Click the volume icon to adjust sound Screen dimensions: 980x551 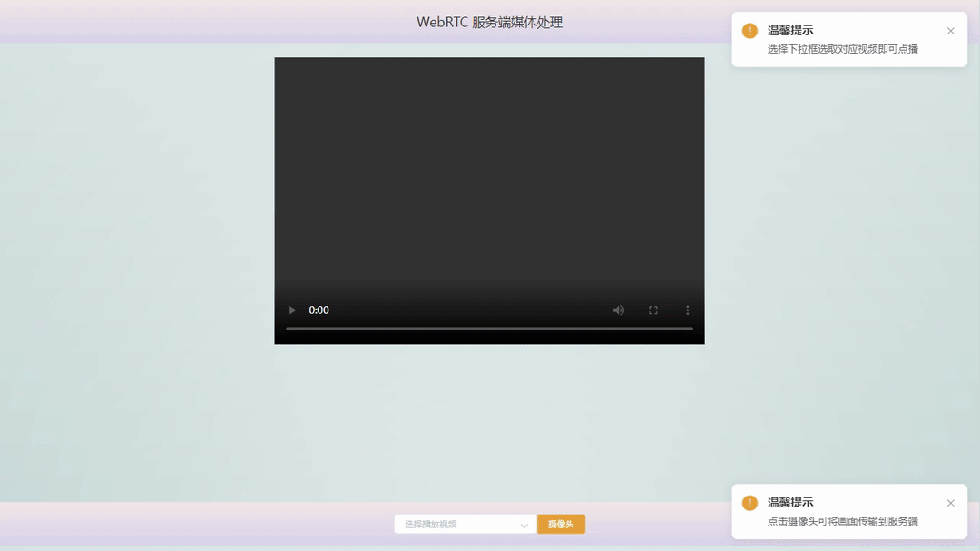(618, 310)
